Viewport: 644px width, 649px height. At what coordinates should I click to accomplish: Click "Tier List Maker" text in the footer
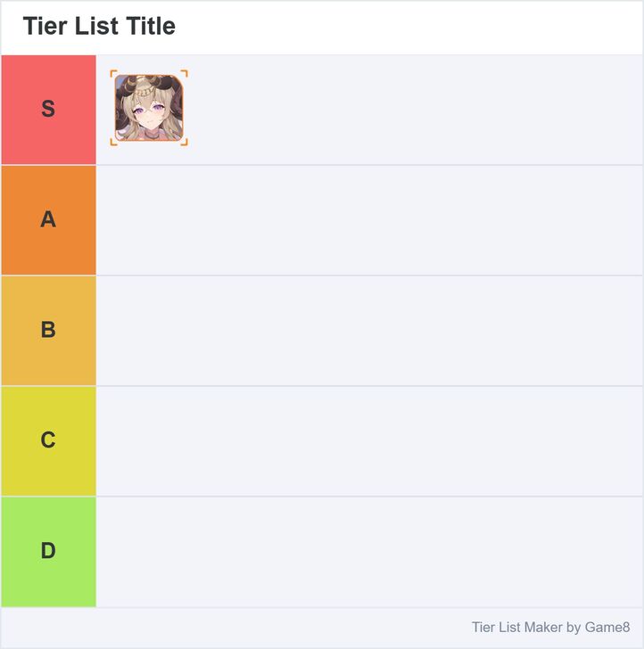(516, 628)
